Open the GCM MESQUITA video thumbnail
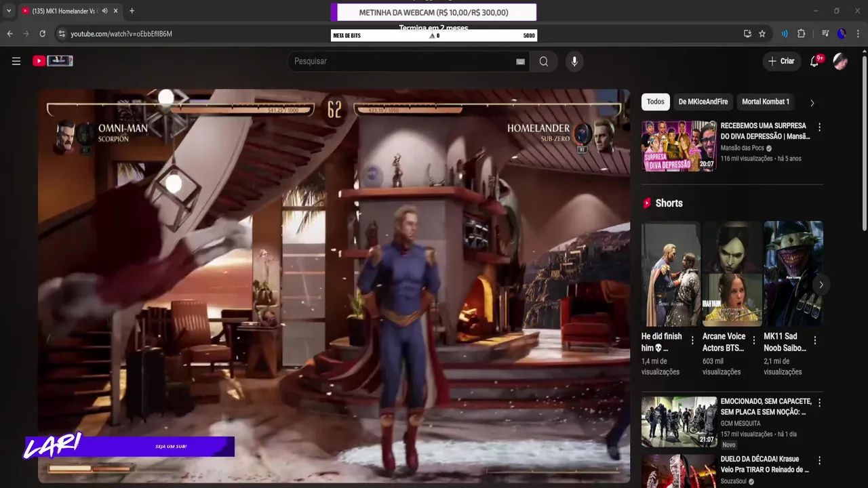The height and width of the screenshot is (488, 868). point(679,422)
